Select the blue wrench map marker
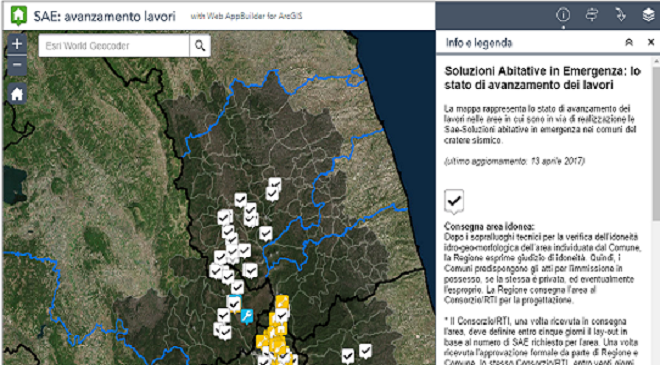Screen dimensions: 660x365 click(x=247, y=316)
